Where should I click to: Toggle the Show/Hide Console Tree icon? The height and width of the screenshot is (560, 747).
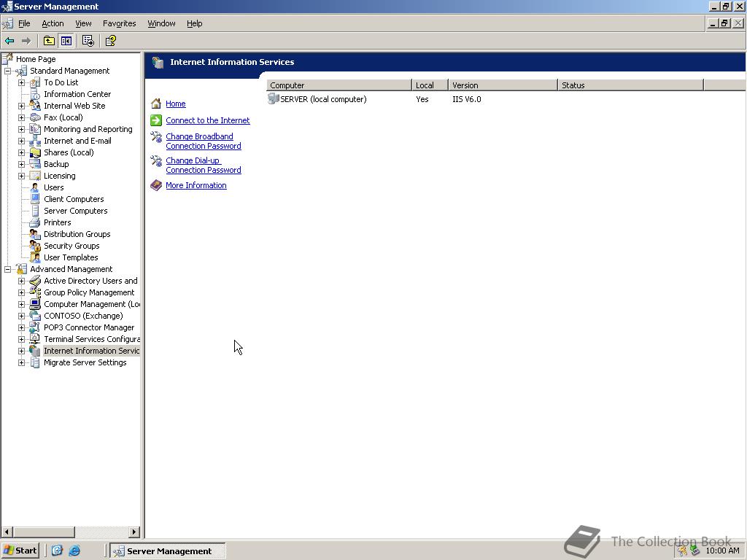(66, 41)
